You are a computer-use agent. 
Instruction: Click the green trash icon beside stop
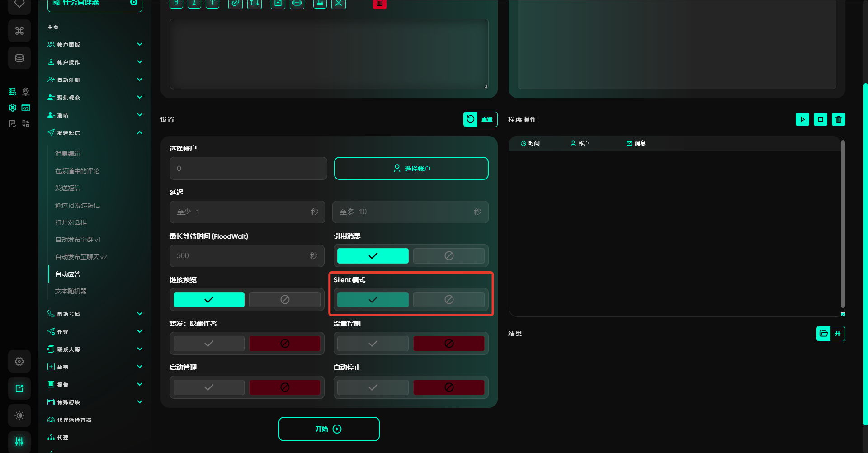pyautogui.click(x=838, y=120)
